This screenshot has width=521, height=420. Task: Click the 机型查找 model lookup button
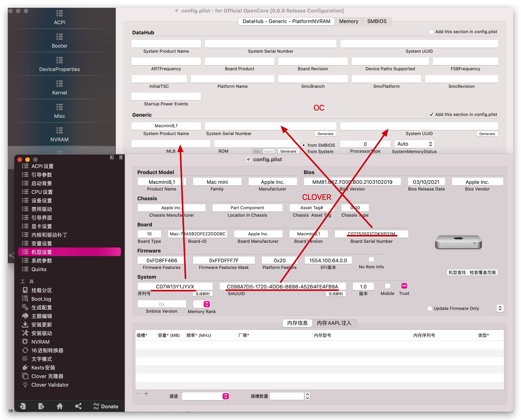[x=457, y=272]
